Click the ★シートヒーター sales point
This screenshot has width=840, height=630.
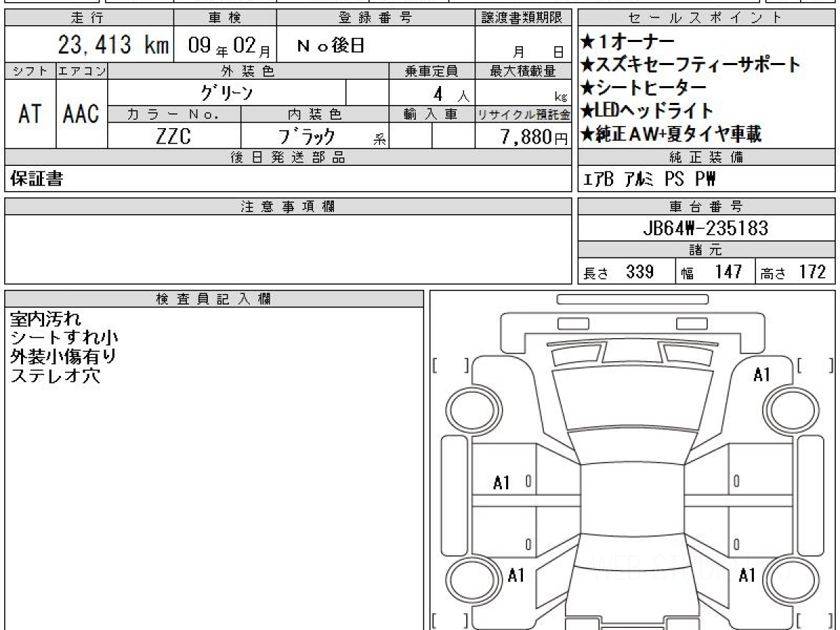tap(643, 88)
